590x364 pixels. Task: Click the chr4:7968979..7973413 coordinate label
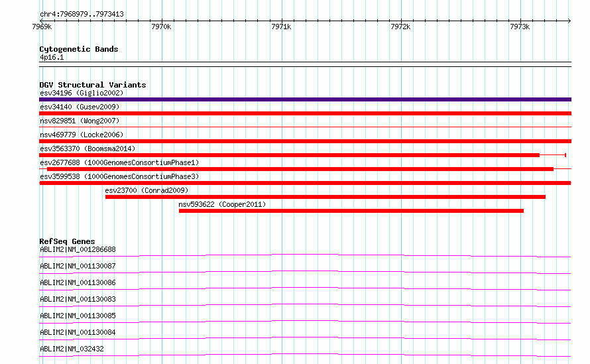(x=82, y=15)
